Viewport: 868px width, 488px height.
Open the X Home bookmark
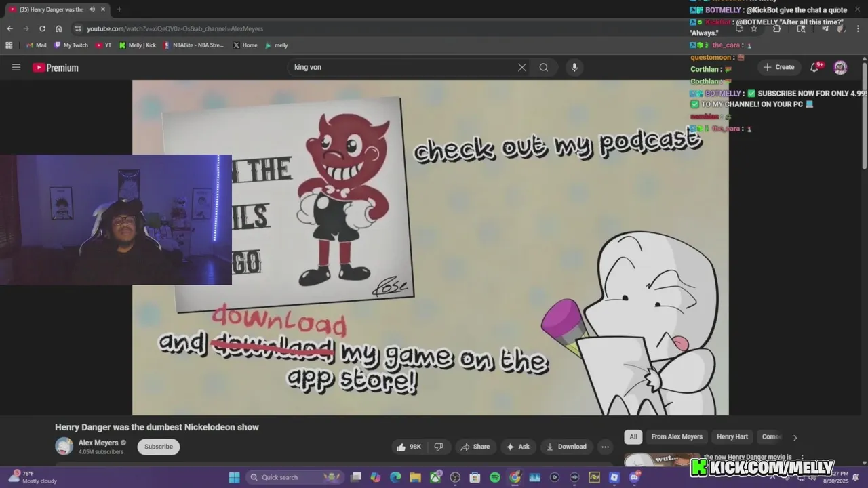[x=245, y=45]
